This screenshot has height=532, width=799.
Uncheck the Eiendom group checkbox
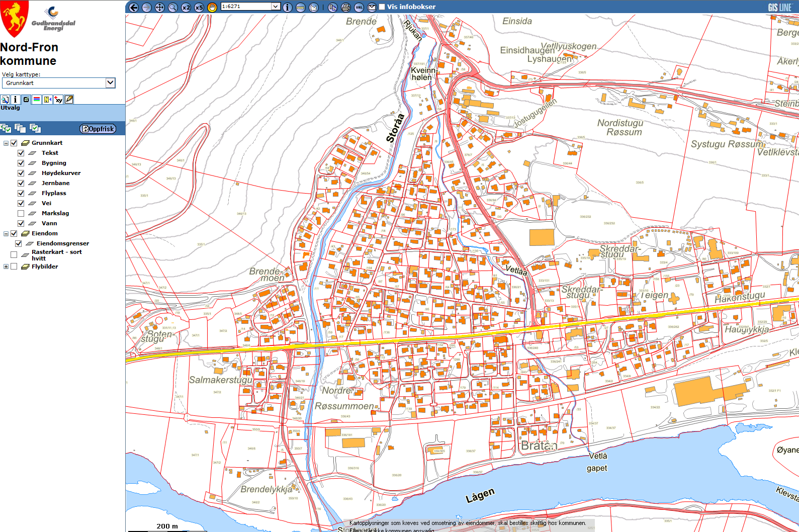tap(14, 234)
